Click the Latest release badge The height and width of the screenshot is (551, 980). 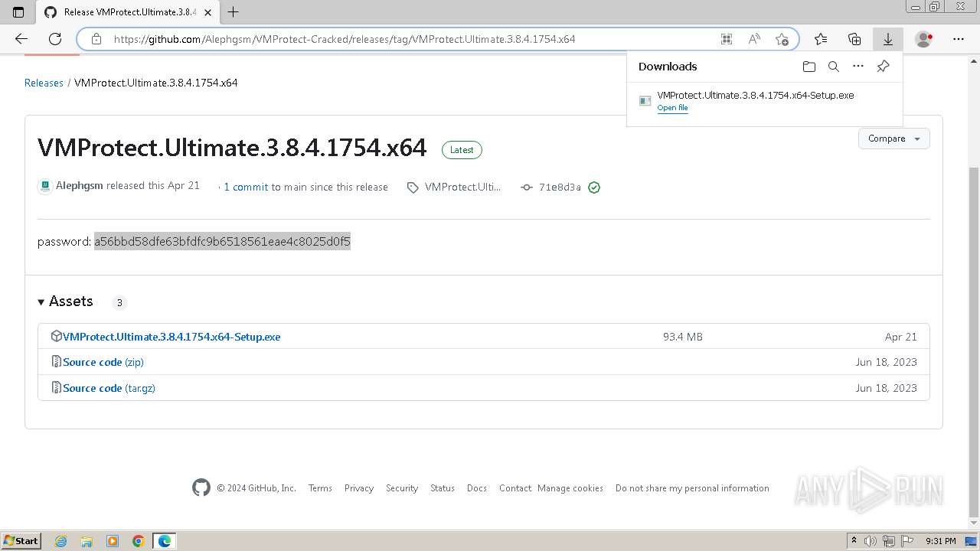(x=462, y=150)
